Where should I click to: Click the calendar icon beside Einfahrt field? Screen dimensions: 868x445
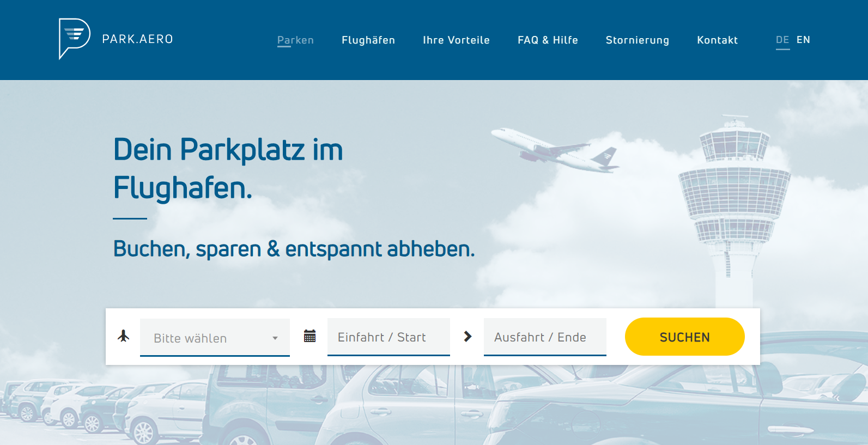click(309, 336)
